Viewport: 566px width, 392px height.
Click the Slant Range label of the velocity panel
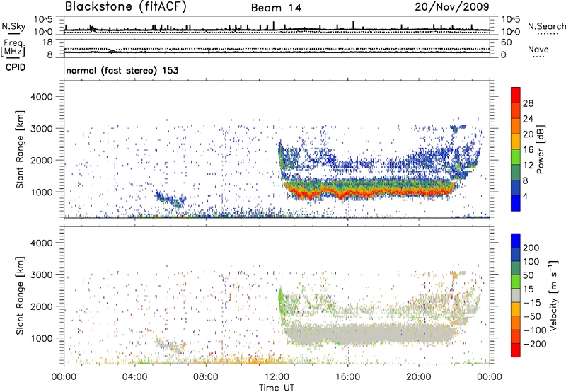[20, 296]
